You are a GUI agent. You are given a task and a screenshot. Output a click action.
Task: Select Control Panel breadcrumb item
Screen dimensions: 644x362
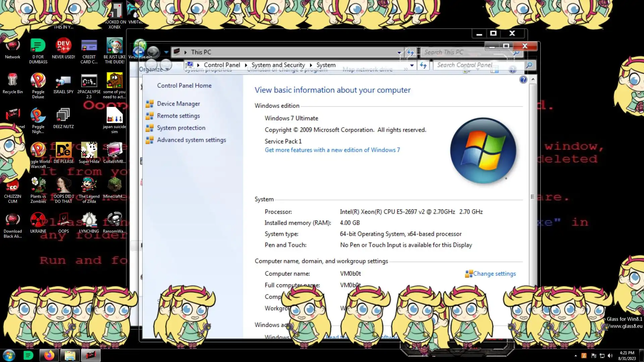point(222,65)
